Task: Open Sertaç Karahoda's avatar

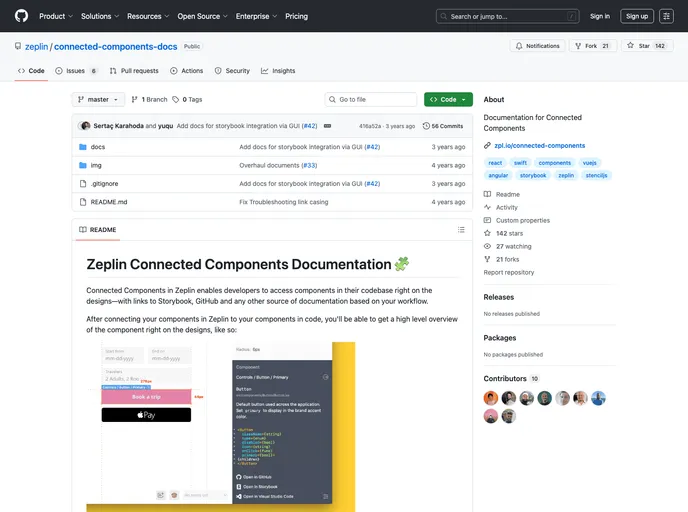Action: [85, 126]
